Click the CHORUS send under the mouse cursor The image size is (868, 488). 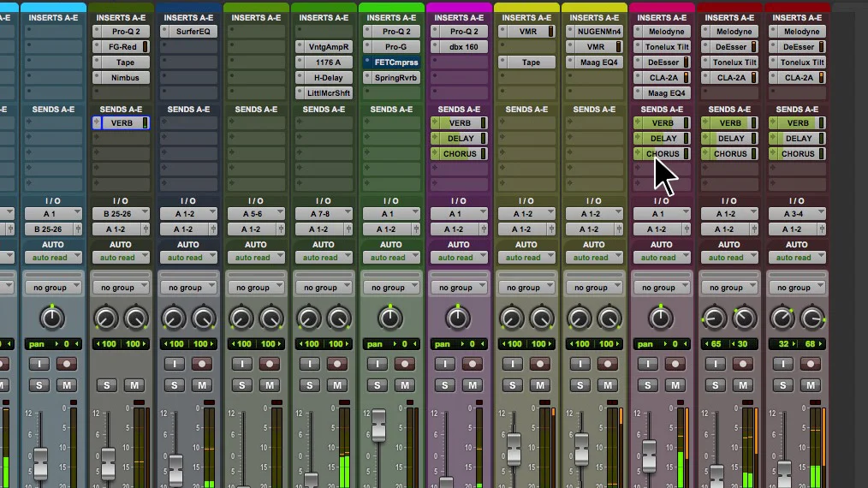[x=662, y=154]
